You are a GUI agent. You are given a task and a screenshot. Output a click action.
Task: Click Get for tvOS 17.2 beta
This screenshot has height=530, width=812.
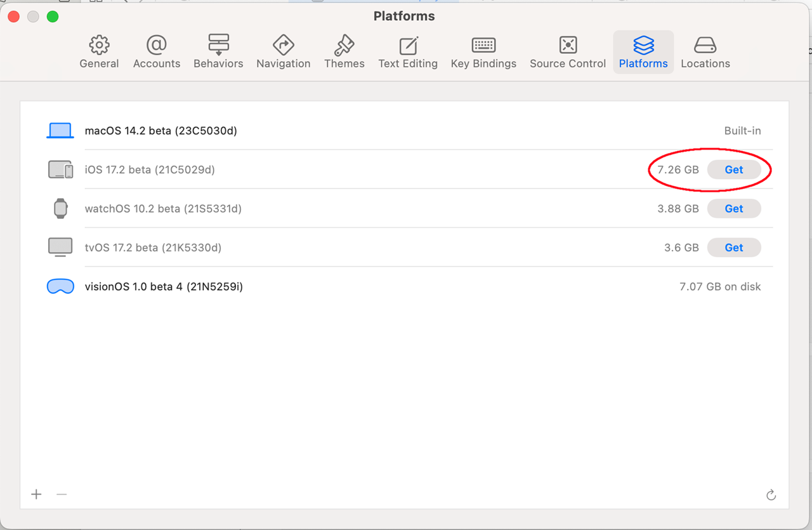click(x=734, y=248)
